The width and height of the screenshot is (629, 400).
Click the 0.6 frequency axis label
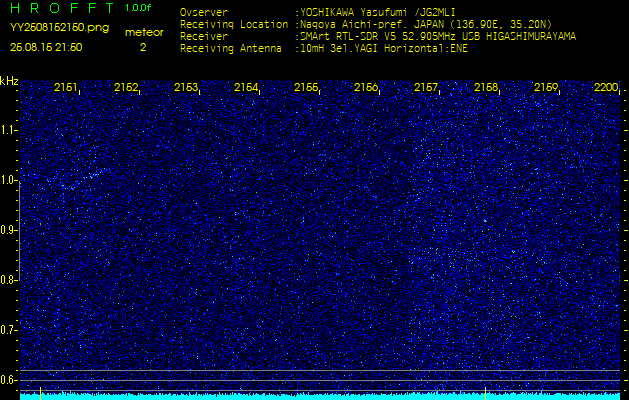tap(8, 380)
